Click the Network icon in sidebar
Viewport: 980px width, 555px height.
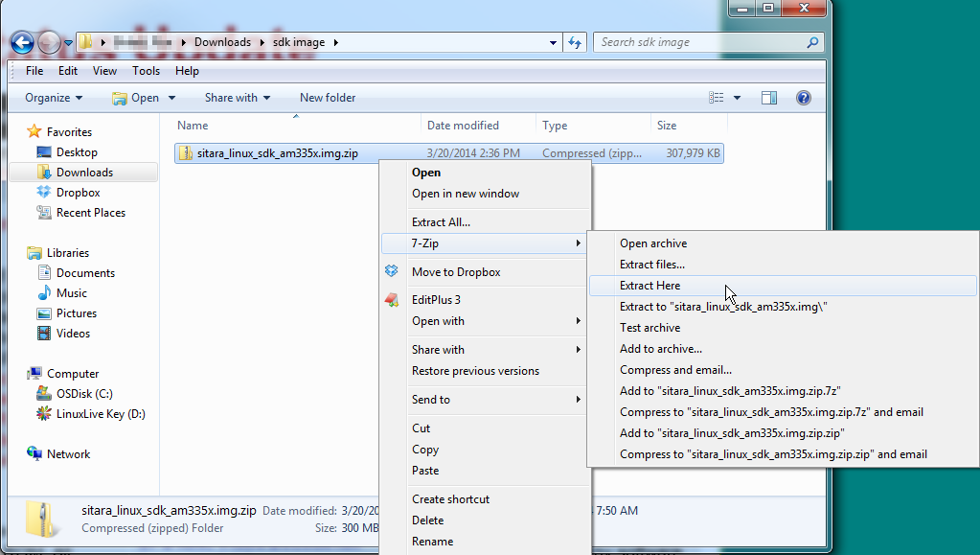(x=35, y=454)
